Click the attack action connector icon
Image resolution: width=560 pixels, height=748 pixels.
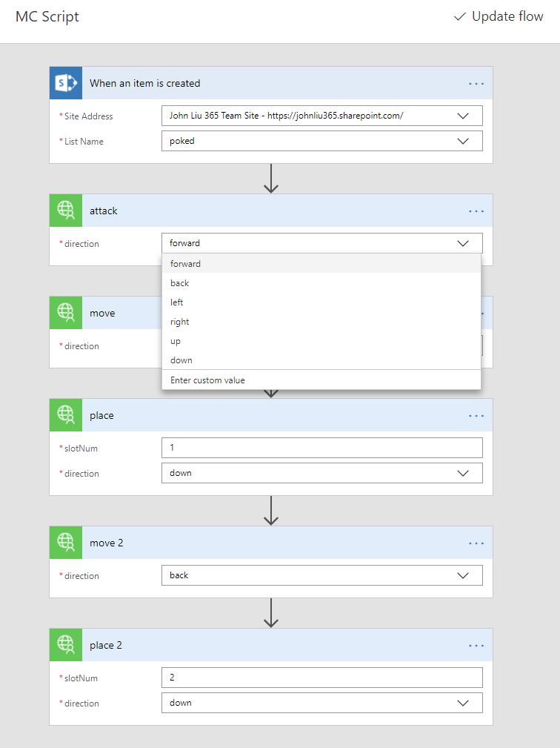click(66, 211)
